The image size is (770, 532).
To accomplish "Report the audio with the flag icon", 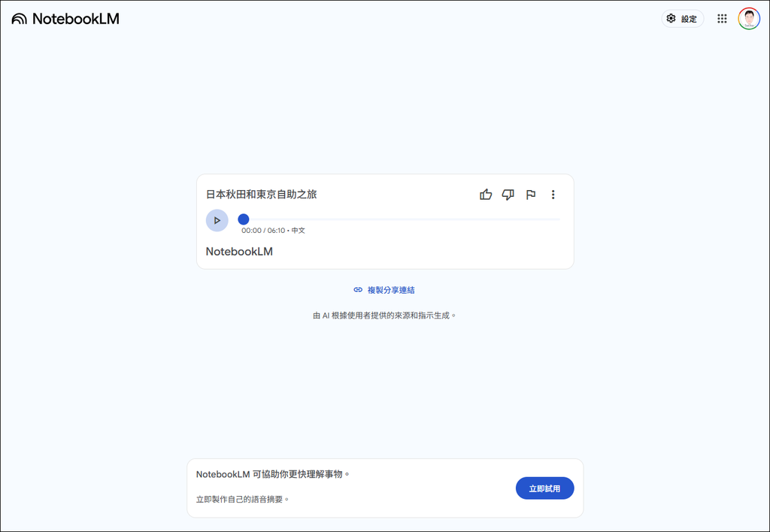I will [530, 195].
